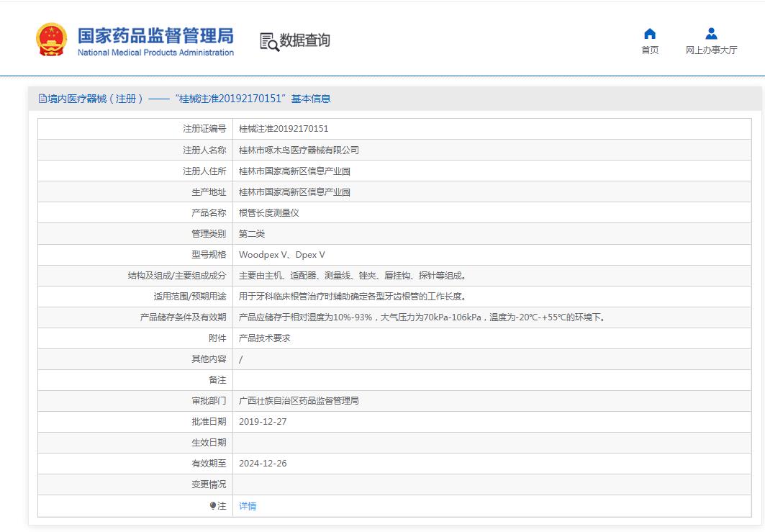Click the 备注 row label
Viewport: 765px width, 532px height.
point(217,380)
